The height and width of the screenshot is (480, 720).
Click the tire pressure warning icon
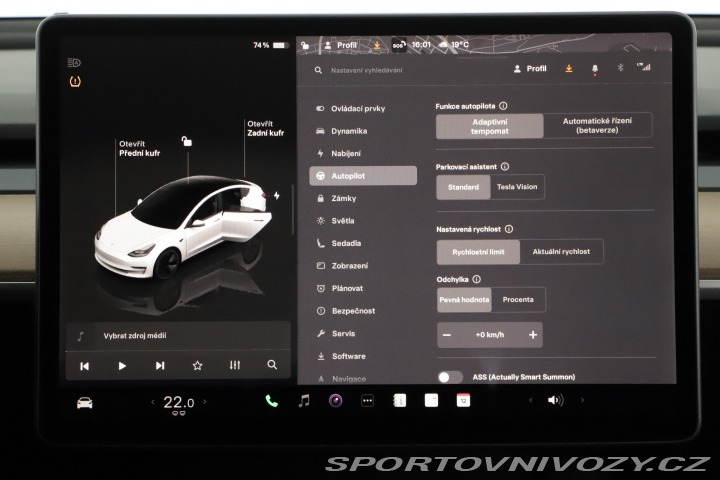(75, 82)
